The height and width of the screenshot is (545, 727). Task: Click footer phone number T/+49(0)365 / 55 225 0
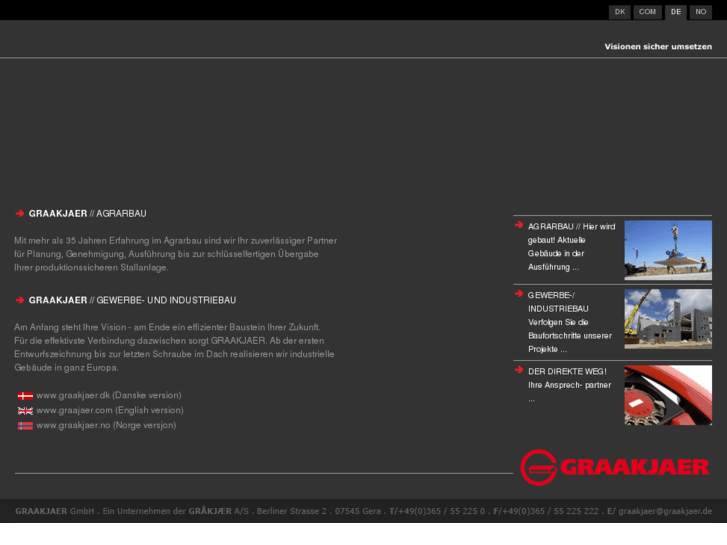click(x=437, y=511)
